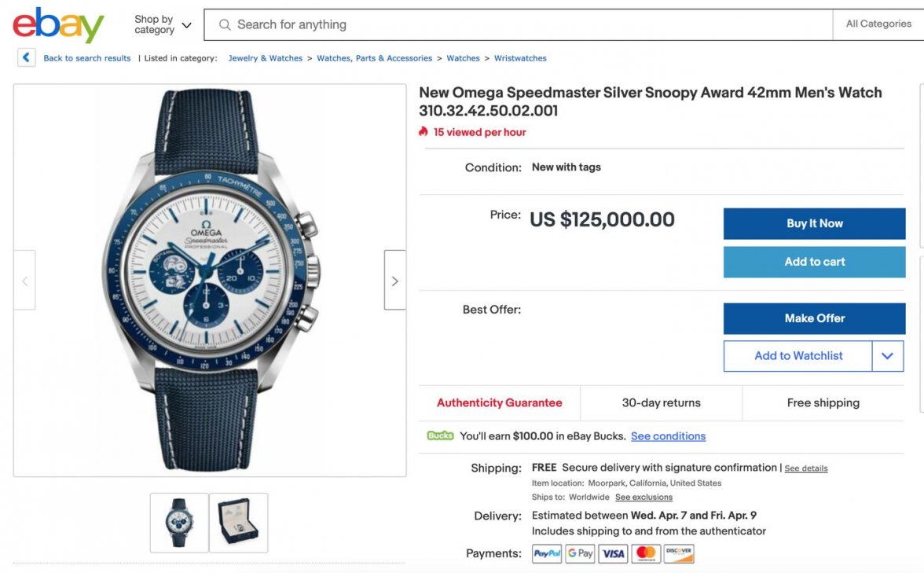Show the previous watch image
The width and height of the screenshot is (924, 573).
(24, 281)
